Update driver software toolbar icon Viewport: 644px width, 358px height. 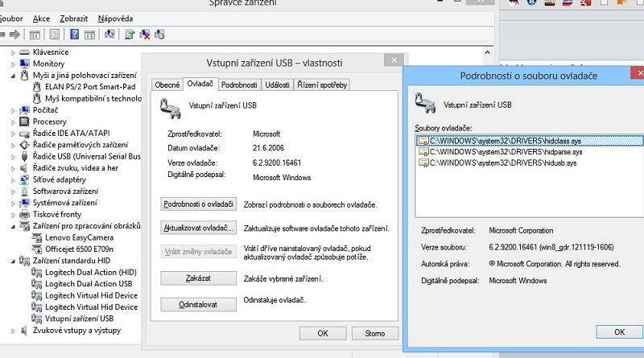[x=130, y=35]
